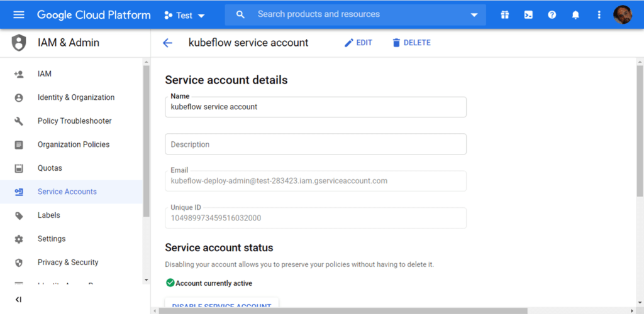Click the Service account status heading

[x=219, y=247]
